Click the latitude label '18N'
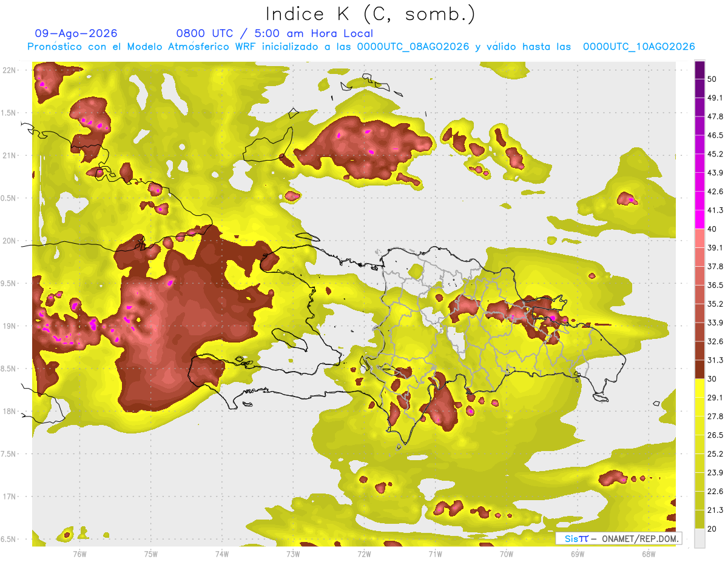The width and height of the screenshot is (728, 562). pyautogui.click(x=10, y=412)
